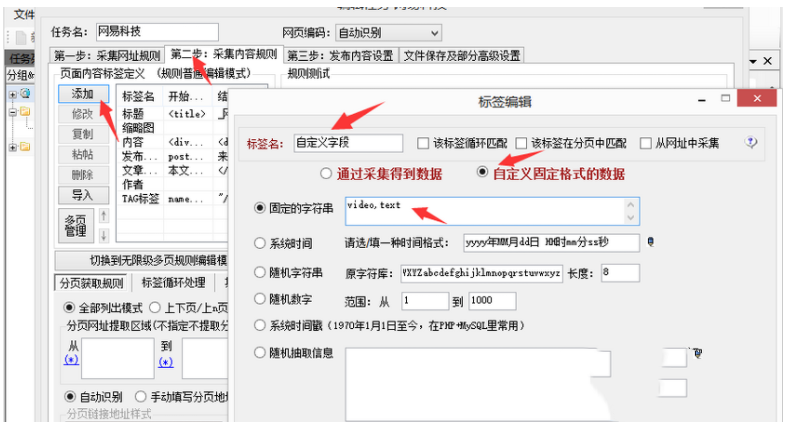Select the 通过采集得到数据 radio button
This screenshot has width=786, height=422.
point(329,173)
